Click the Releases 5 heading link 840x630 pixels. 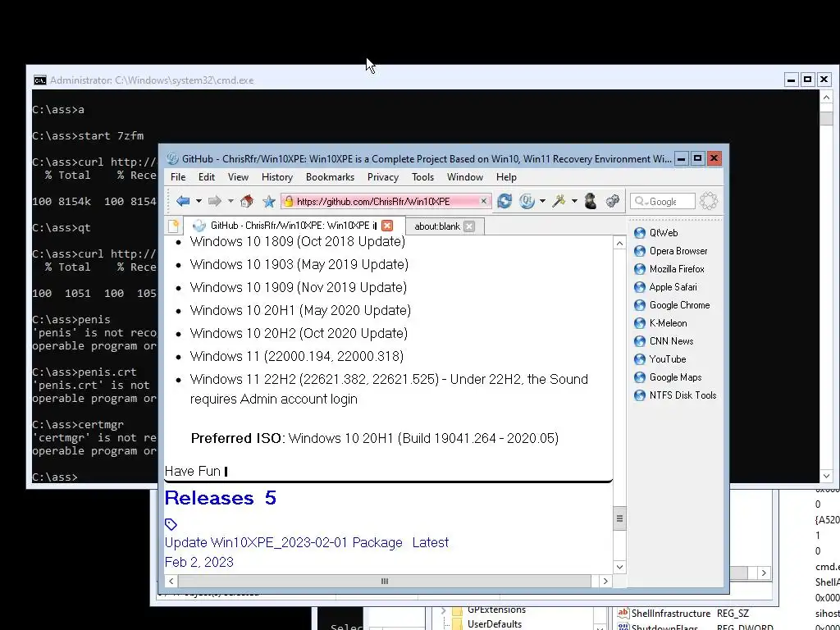click(x=220, y=498)
